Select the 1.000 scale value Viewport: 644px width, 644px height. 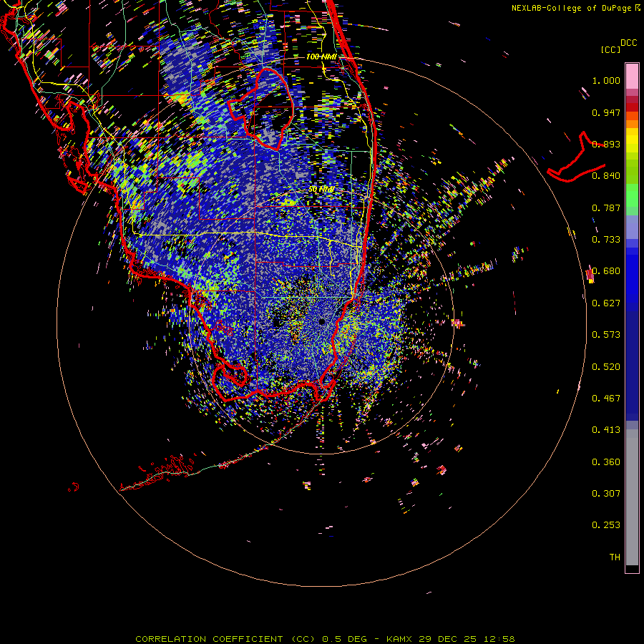pyautogui.click(x=606, y=80)
